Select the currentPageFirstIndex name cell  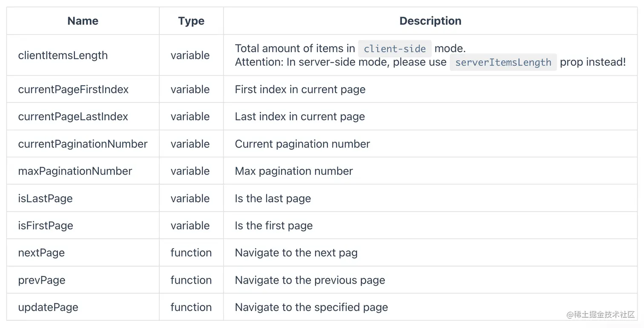click(x=73, y=90)
